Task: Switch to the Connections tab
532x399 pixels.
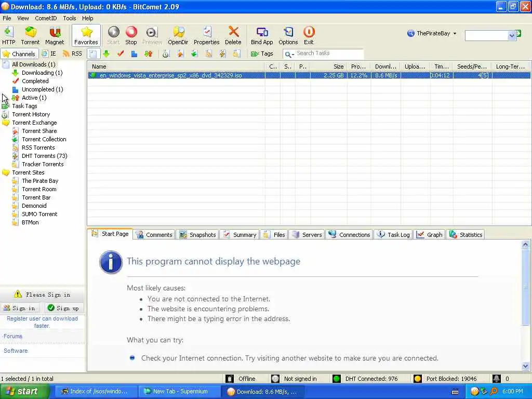Action: 350,235
